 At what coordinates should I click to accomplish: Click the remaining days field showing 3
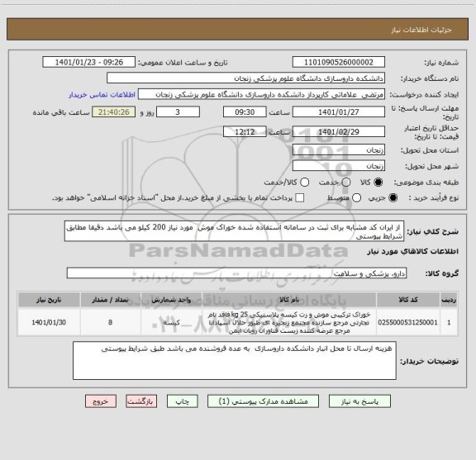tap(178, 112)
